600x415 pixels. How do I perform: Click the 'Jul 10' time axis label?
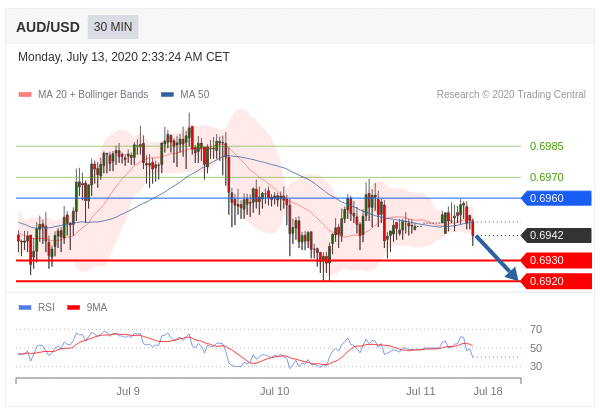(x=274, y=391)
